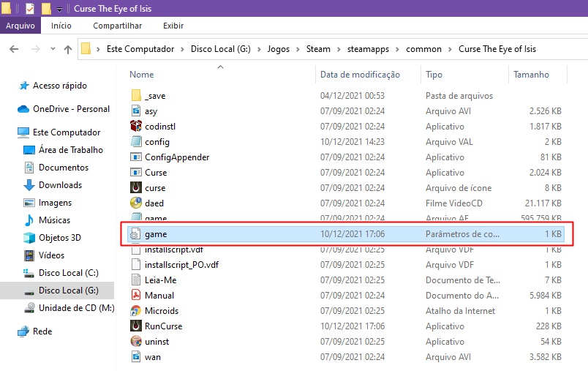Viewport: 588px width, 371px height.
Task: Open the recent locations dropdown arrow
Action: pos(53,49)
